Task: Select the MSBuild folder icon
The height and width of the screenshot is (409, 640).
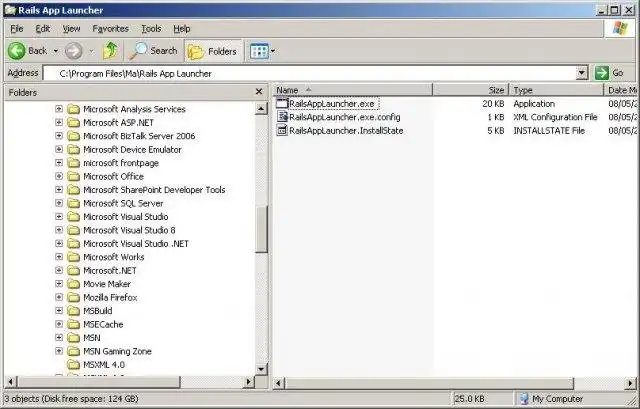Action: pos(73,311)
